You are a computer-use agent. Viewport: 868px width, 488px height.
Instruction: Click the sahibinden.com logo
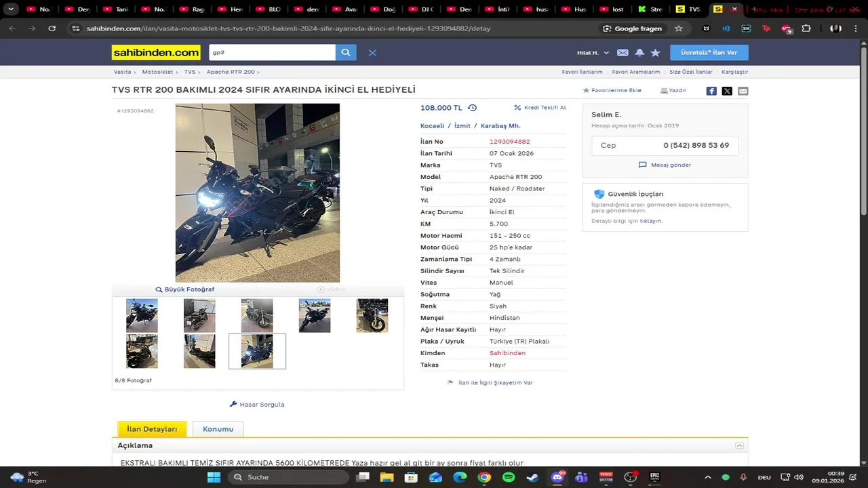156,52
